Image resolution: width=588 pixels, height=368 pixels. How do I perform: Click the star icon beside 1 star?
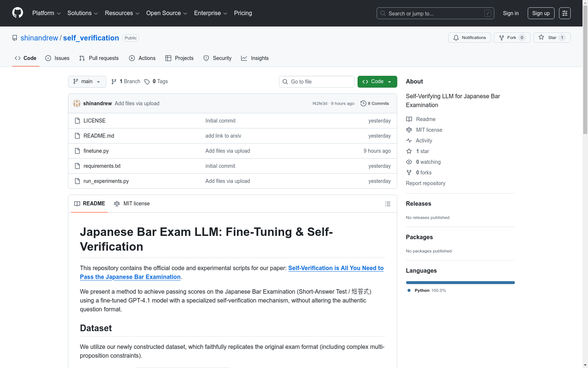pos(409,151)
